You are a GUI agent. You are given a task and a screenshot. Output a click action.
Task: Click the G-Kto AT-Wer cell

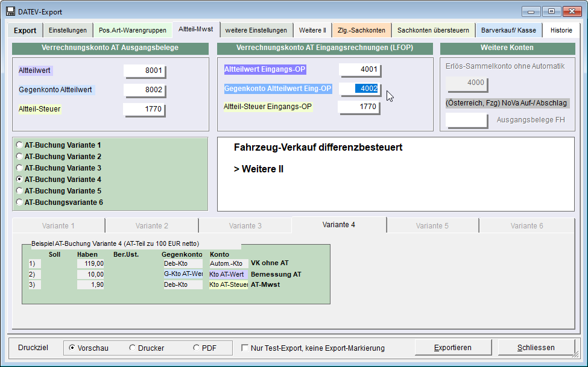(x=183, y=274)
